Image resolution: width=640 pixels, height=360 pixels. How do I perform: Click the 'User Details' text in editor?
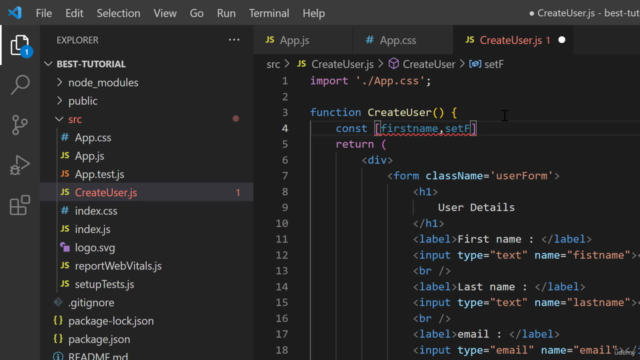476,207
